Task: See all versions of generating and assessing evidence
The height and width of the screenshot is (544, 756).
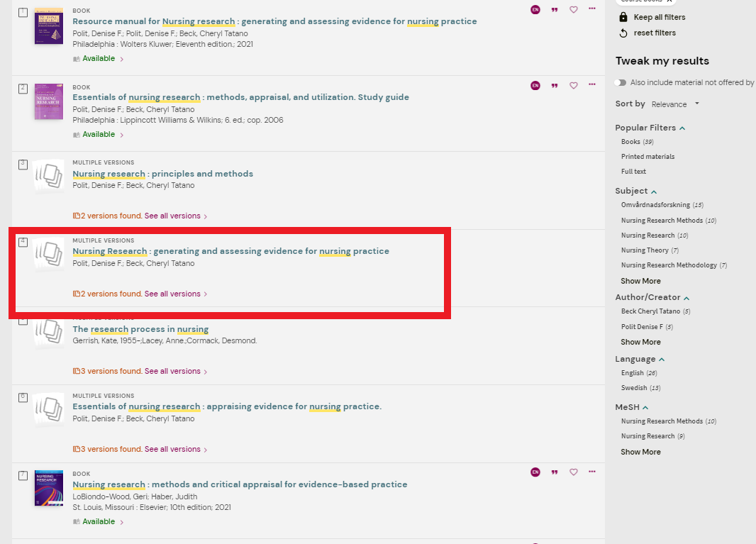Action: click(x=175, y=294)
